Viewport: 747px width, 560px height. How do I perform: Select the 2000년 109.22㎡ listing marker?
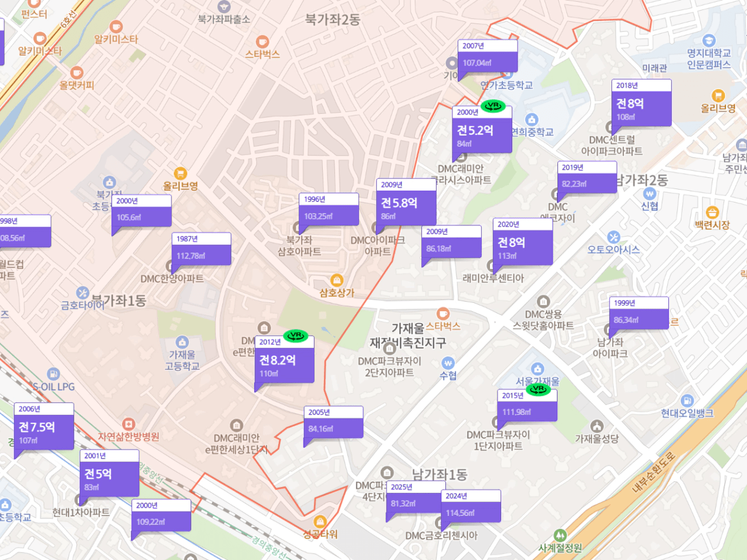[x=161, y=516]
